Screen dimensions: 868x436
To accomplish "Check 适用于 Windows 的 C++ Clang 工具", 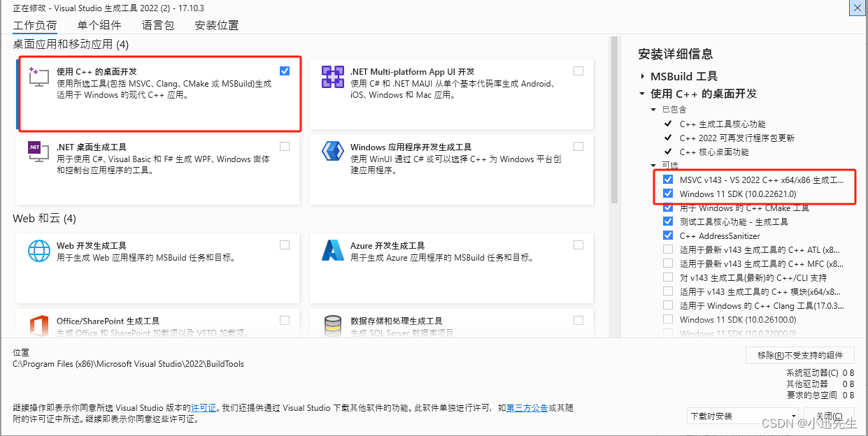I will (x=669, y=305).
